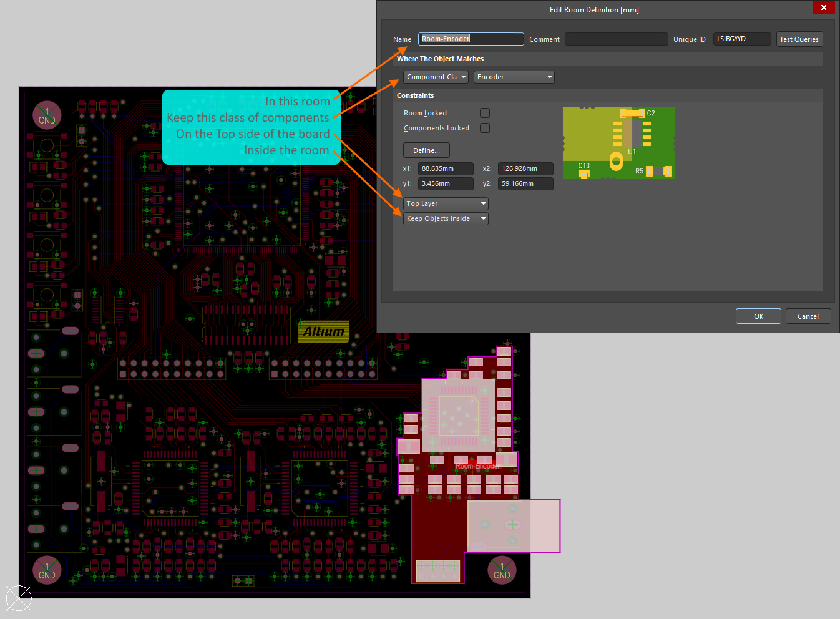Image resolution: width=840 pixels, height=619 pixels.
Task: Click the y2 coordinate field 59.166mm
Action: pos(525,183)
